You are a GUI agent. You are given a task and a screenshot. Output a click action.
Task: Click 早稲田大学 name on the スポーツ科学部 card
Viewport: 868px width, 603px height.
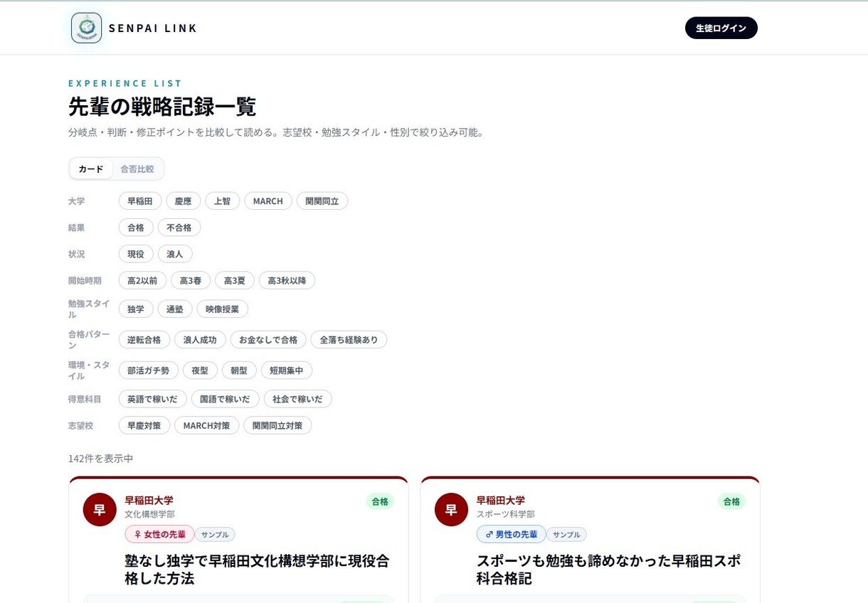coord(500,500)
